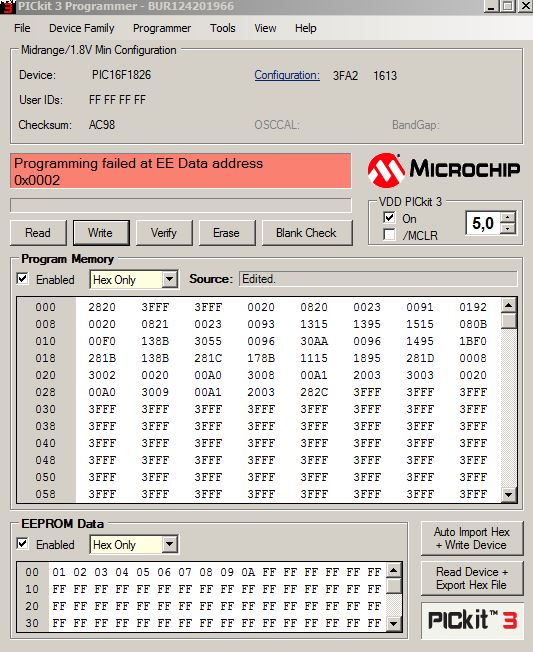Open the Programmer menu

coord(162,28)
